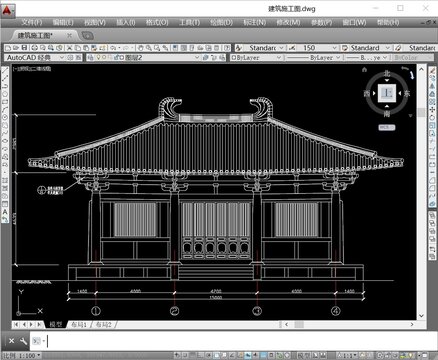Click the horizontal scrollbar thumb
Viewport: 438px width, 360px height.
pos(299,324)
